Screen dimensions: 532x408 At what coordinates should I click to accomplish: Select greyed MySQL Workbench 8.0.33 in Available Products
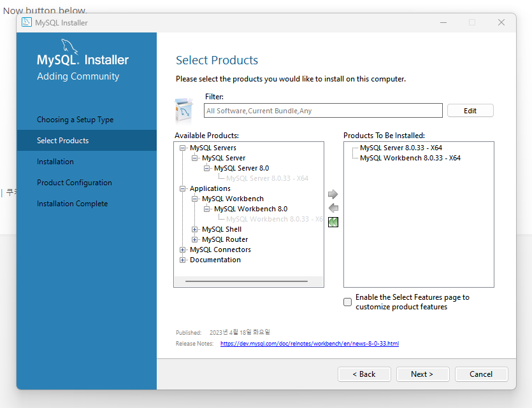pyautogui.click(x=275, y=219)
